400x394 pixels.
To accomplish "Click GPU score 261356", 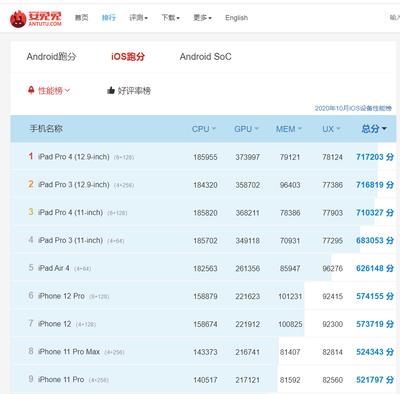I will 248,269.
